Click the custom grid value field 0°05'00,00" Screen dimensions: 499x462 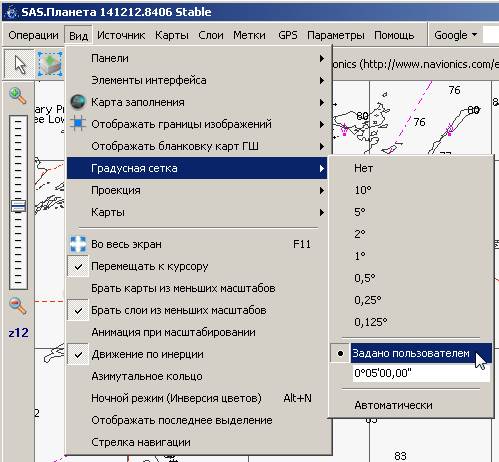(421, 373)
